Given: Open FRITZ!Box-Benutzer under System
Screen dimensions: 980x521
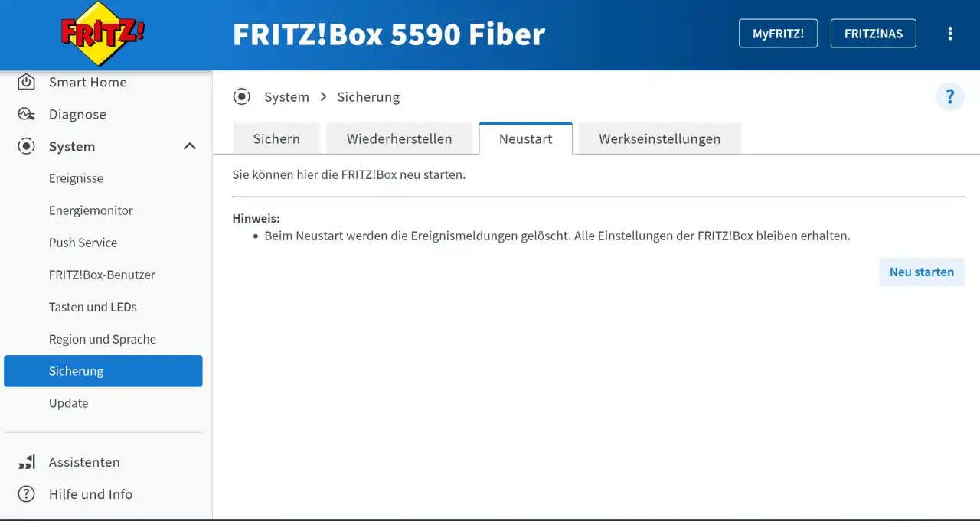Looking at the screenshot, I should point(102,275).
